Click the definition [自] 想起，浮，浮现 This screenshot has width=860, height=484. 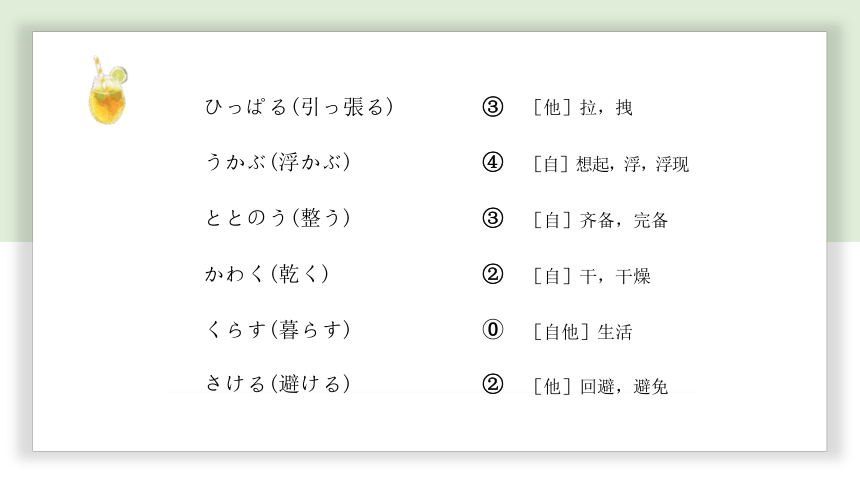coord(611,164)
